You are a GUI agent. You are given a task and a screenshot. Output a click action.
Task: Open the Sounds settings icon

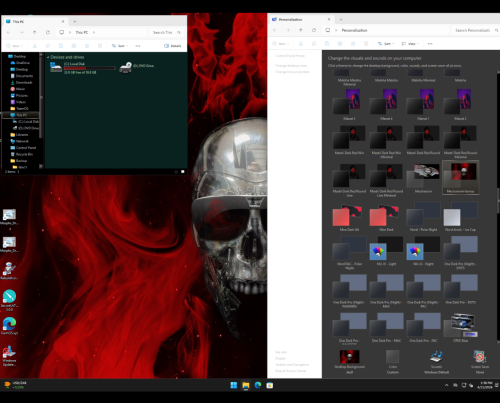point(436,357)
